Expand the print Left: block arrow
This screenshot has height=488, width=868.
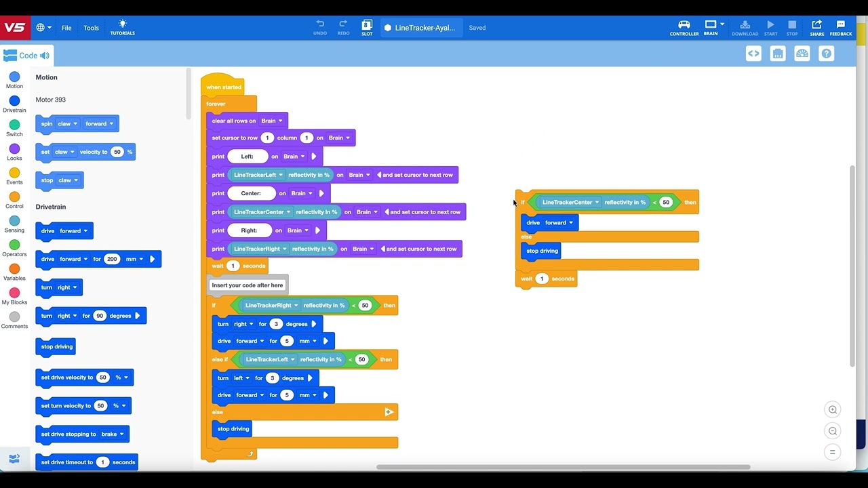pyautogui.click(x=313, y=157)
